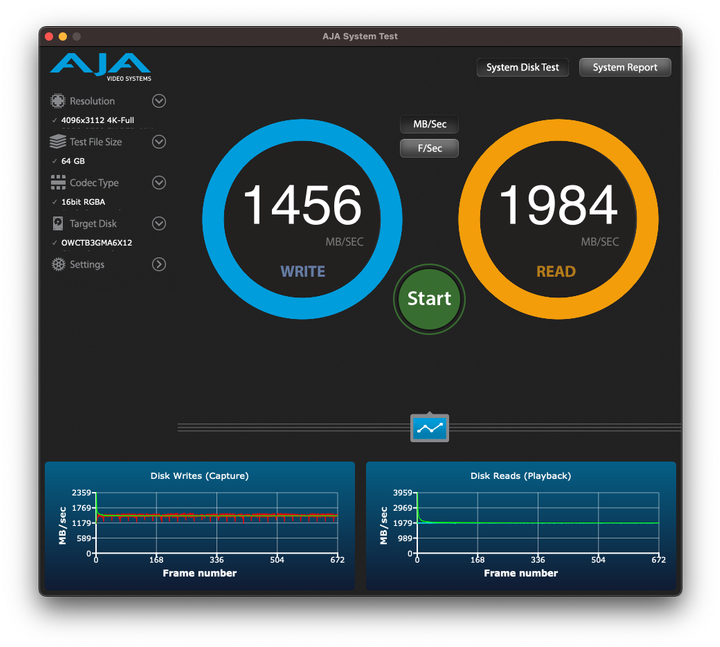
Task: Click the AJA Video Systems logo
Action: pos(101,67)
